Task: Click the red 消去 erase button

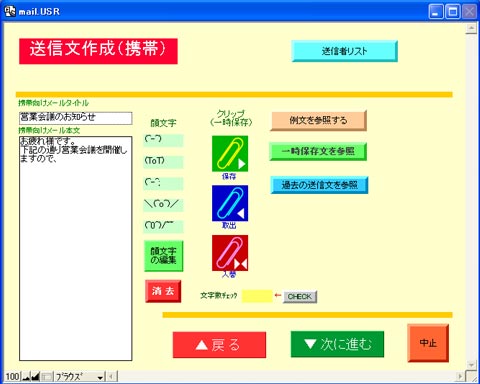Action: (163, 291)
